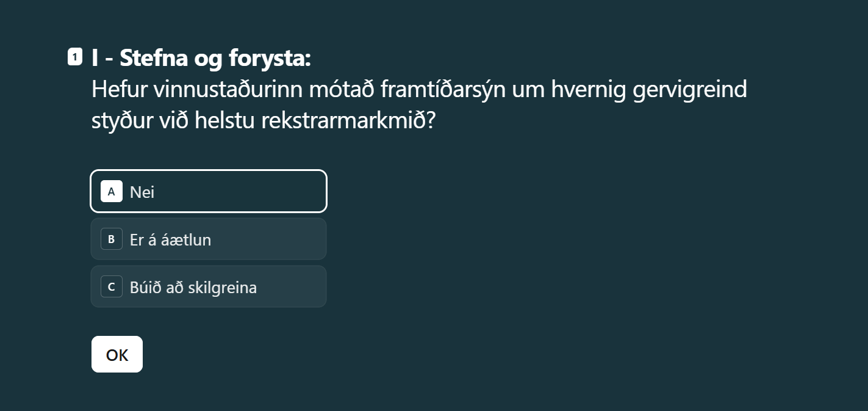Click the small numbered step marker
The width and height of the screenshot is (868, 411).
[74, 57]
